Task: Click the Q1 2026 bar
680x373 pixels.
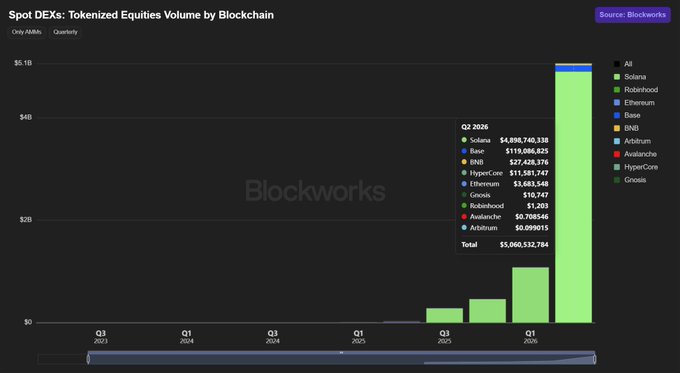Action: tap(530, 295)
